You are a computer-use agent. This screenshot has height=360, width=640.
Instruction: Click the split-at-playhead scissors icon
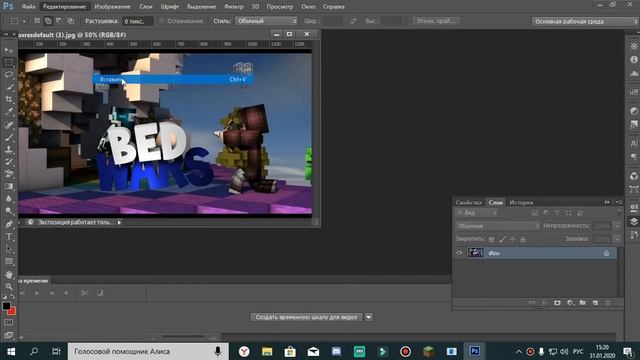coord(84,293)
